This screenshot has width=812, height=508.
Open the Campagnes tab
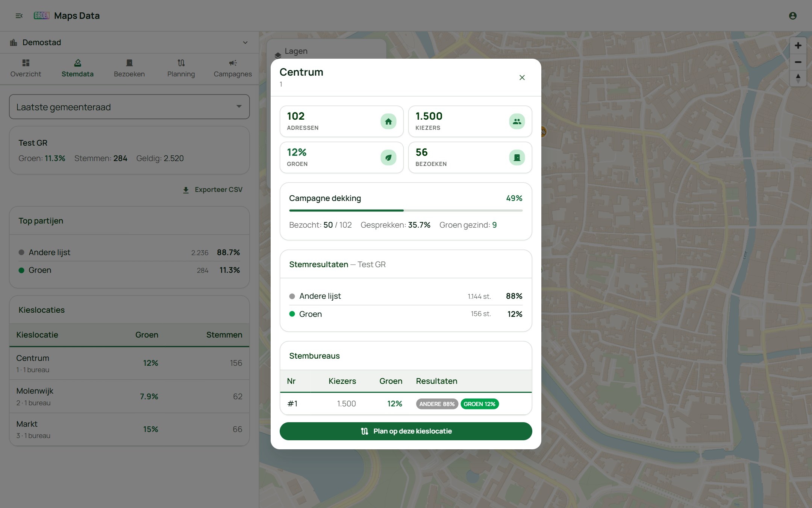coord(233,68)
